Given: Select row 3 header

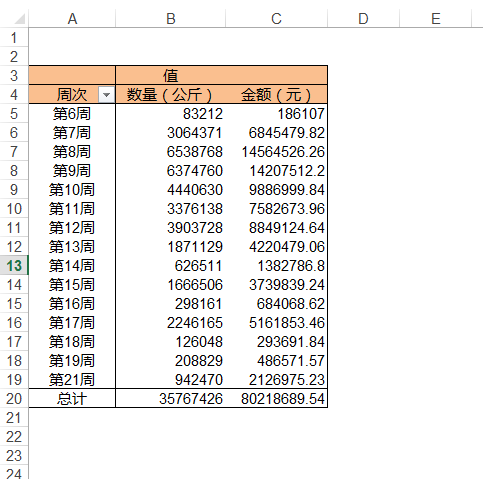Looking at the screenshot, I should (x=14, y=76).
